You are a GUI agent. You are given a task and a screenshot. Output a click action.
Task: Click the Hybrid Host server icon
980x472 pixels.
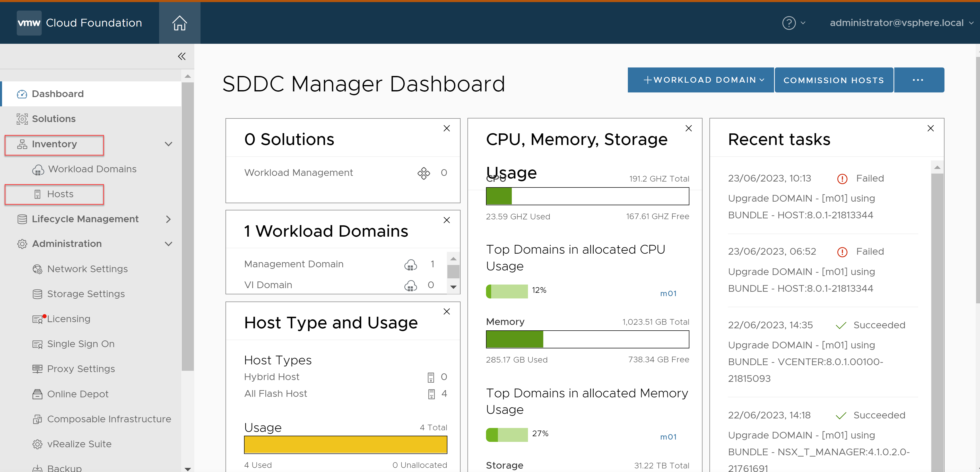[431, 377]
